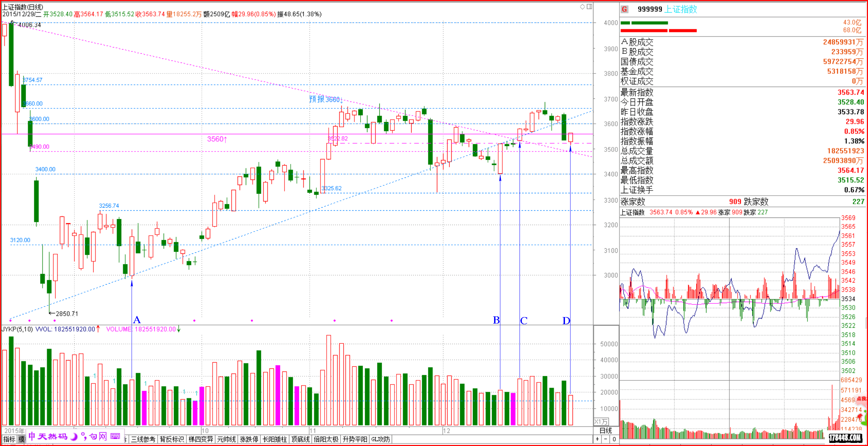The height and width of the screenshot is (446, 868).
Task: Click the 3325.62 price level label
Action: (331, 188)
